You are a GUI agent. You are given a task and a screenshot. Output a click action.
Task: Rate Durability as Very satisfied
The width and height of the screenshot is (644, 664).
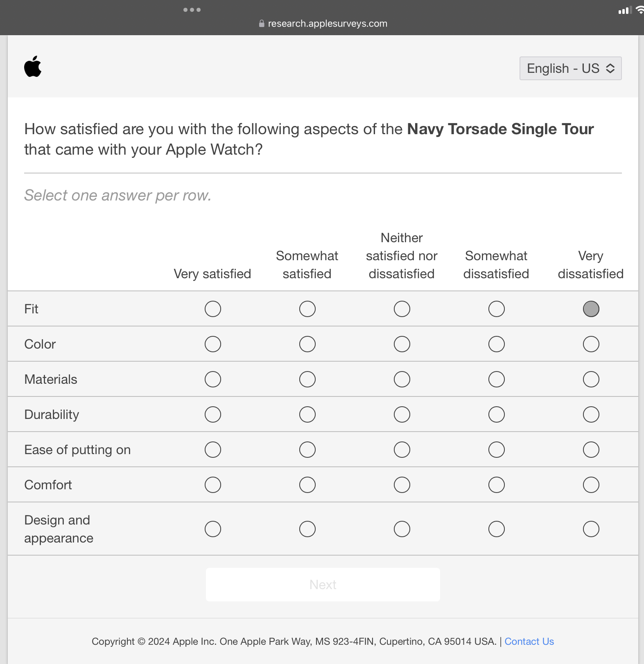(x=213, y=414)
